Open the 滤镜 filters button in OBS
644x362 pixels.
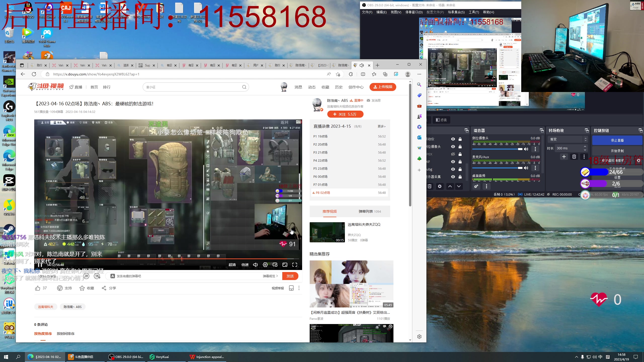click(441, 120)
